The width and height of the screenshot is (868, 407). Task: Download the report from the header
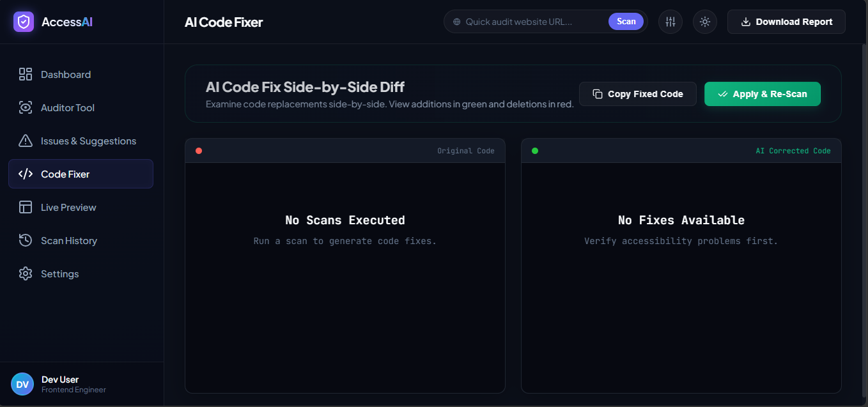pos(786,22)
